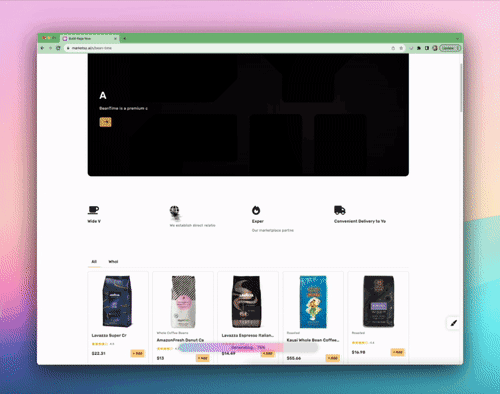Click the coffee cup feature icon
This screenshot has height=394, width=500.
pos(93,210)
